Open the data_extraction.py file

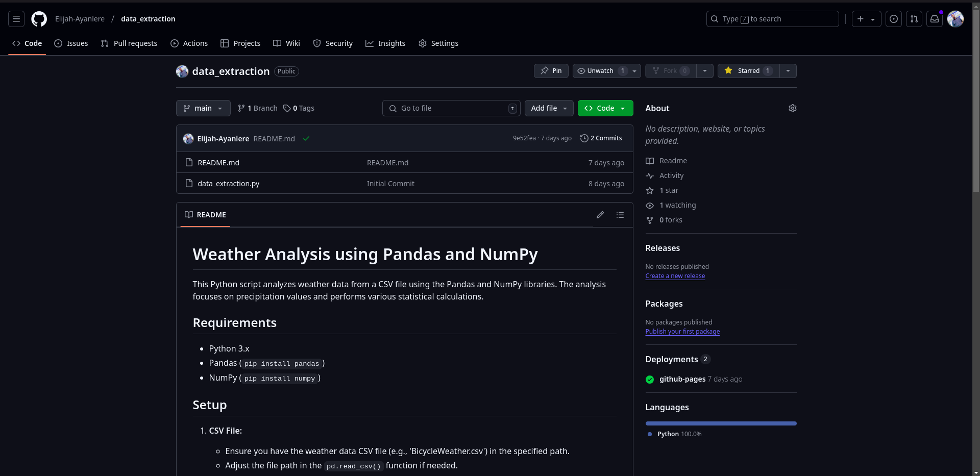(x=229, y=184)
